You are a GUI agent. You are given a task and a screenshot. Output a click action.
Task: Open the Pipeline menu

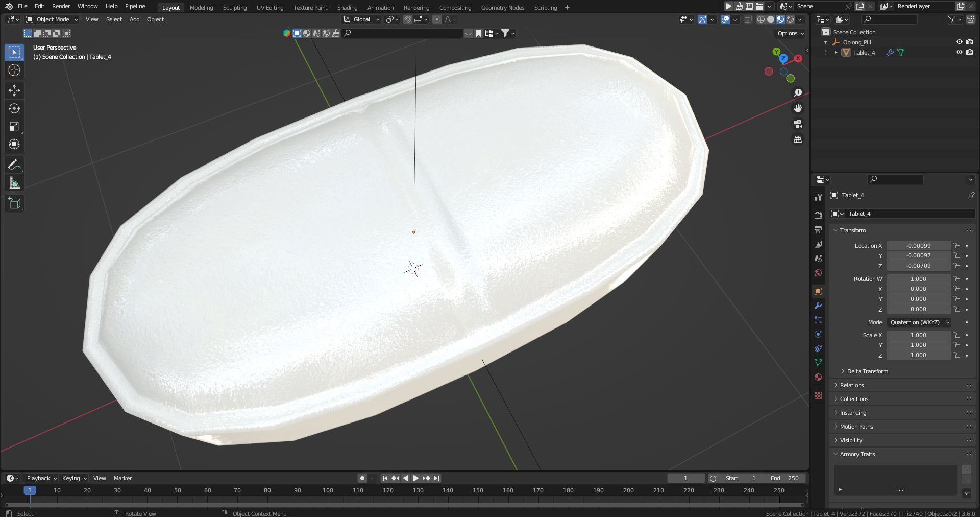coord(135,6)
